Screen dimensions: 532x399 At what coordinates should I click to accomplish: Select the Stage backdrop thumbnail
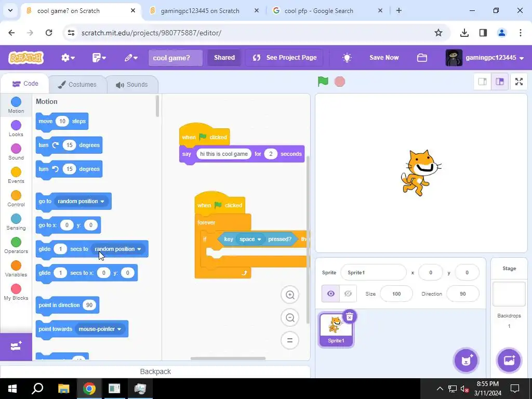pos(509,294)
